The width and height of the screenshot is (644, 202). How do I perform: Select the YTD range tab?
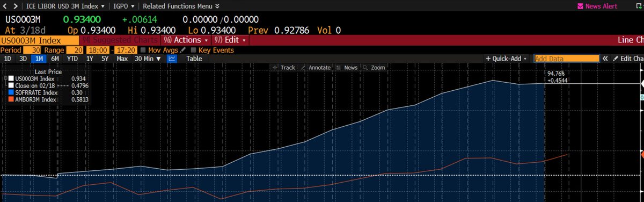click(x=72, y=59)
